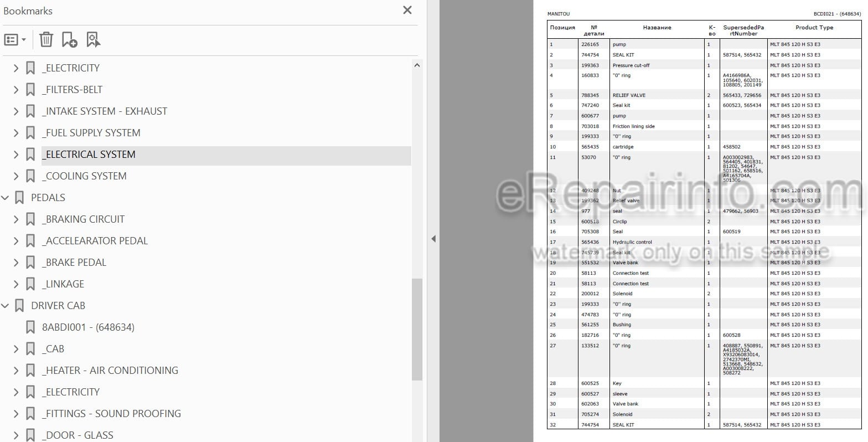Screen dimensions: 868x442
Task: Open the _DOOR - GLASS bookmark
Action: click(x=77, y=435)
